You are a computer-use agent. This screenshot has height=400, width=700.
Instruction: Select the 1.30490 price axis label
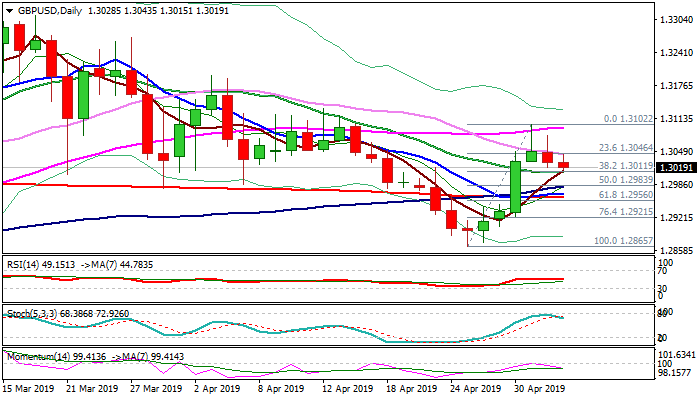point(676,152)
